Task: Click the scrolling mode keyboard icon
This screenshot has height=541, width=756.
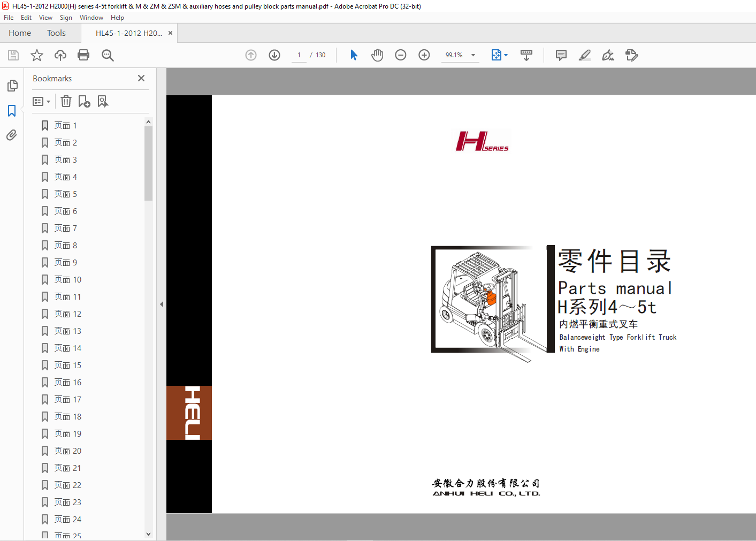Action: point(526,55)
